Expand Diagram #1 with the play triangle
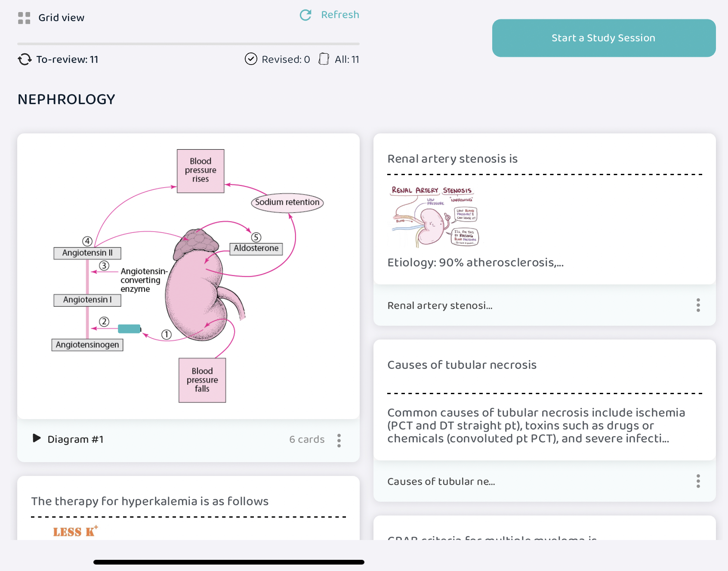Image resolution: width=728 pixels, height=571 pixels. 37,438
